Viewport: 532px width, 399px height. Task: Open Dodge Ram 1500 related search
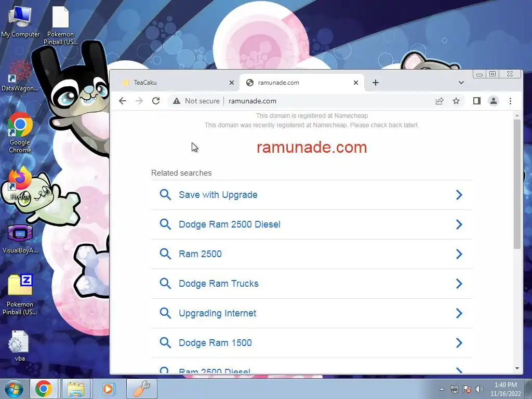coord(215,343)
